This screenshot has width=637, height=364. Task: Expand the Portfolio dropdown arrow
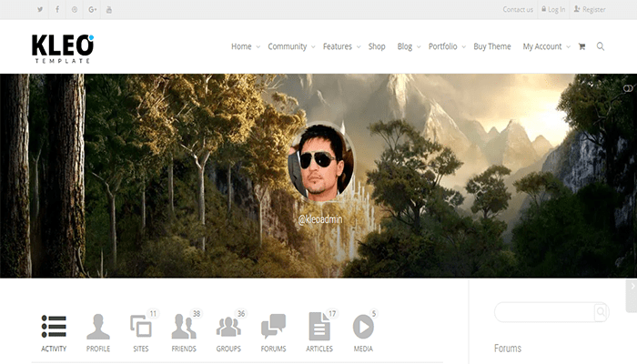[463, 47]
